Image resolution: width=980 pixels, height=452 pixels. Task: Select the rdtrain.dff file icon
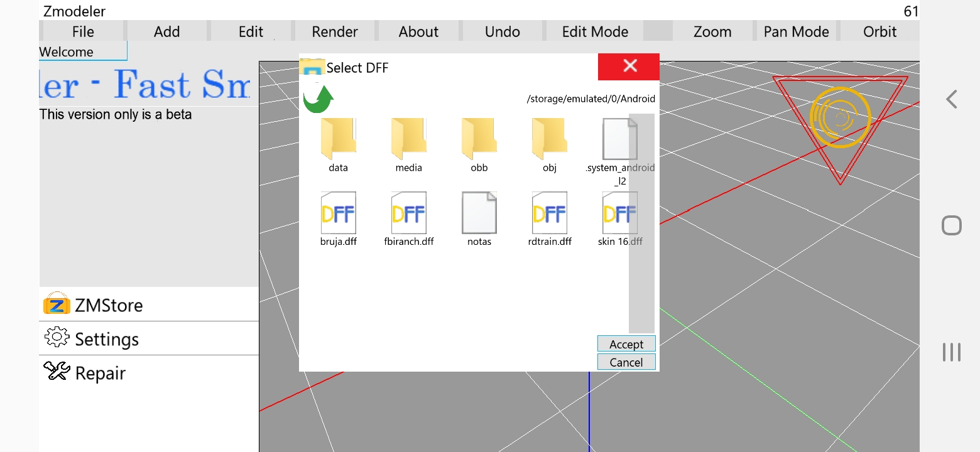550,213
